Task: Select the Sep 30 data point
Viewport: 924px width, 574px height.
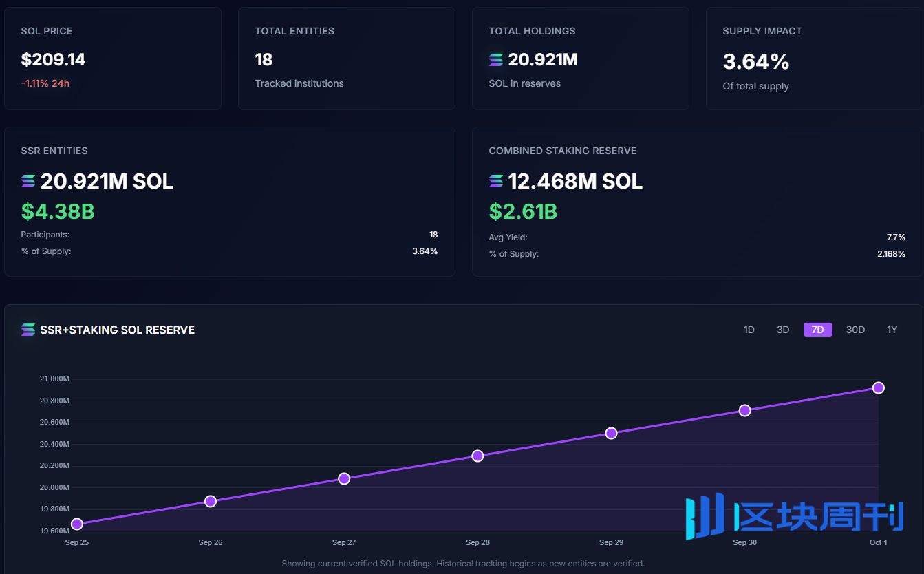Action: (744, 410)
